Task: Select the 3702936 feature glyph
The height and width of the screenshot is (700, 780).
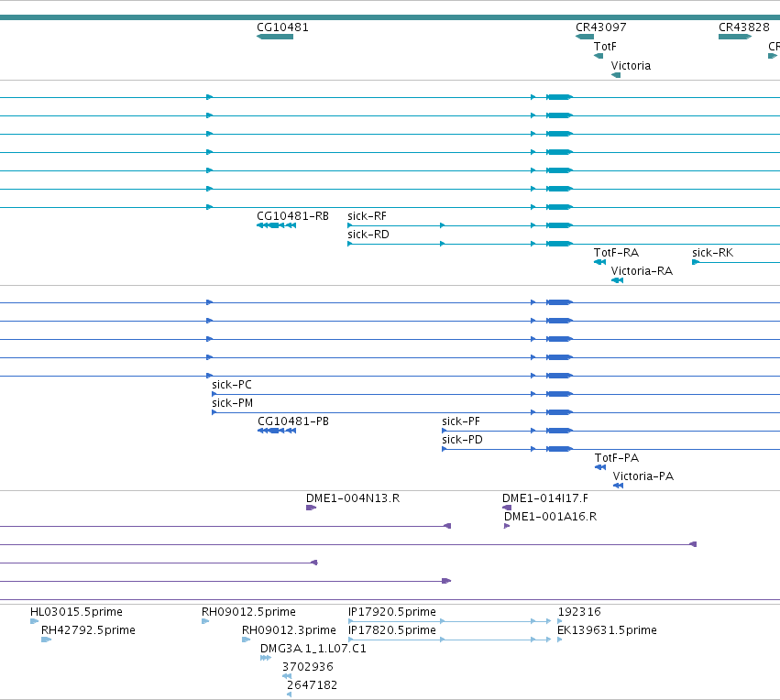Action: [287, 676]
